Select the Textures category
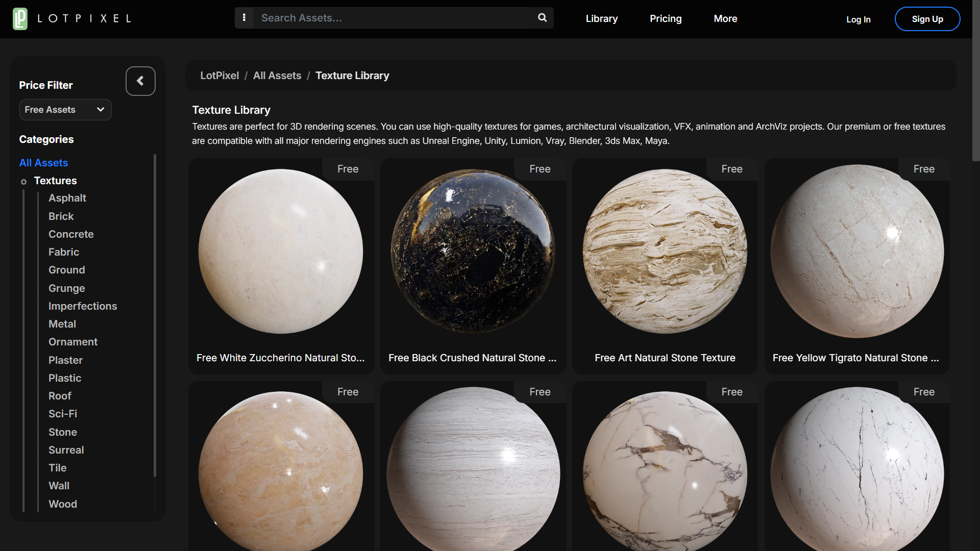 [55, 181]
